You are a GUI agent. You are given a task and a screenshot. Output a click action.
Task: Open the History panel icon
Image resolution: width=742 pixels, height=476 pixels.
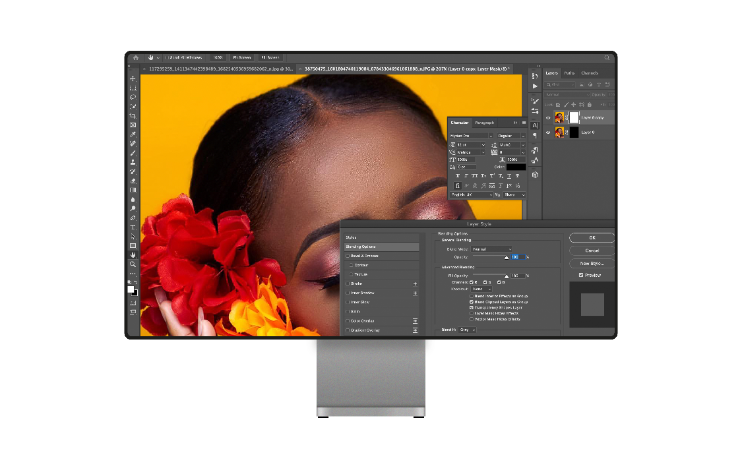(x=535, y=76)
